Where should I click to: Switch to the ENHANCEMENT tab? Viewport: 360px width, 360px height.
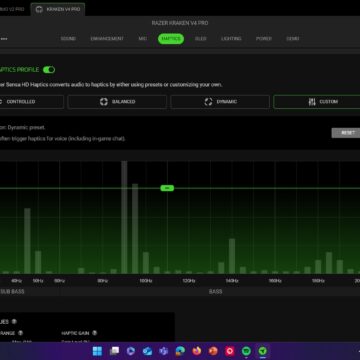click(x=107, y=39)
